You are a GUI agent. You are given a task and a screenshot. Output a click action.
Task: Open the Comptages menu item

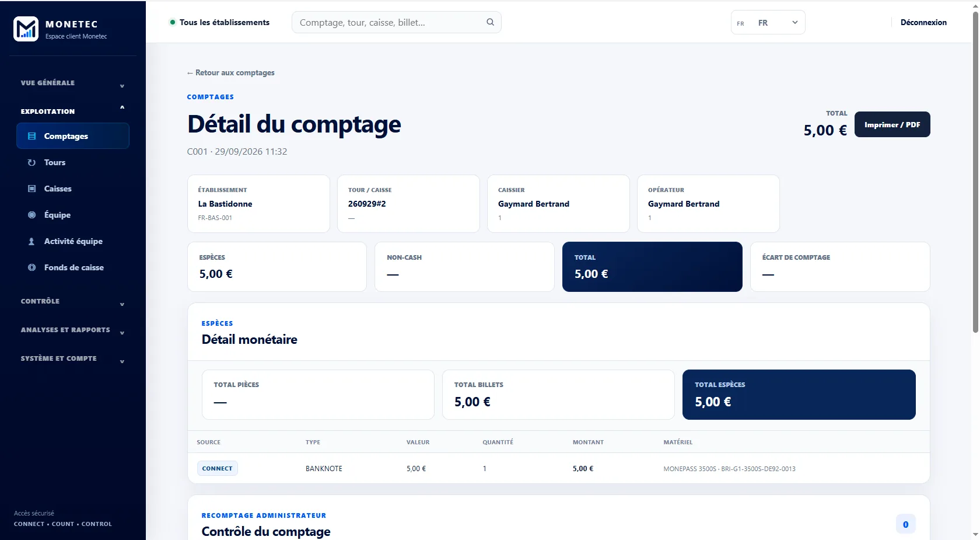(x=73, y=136)
